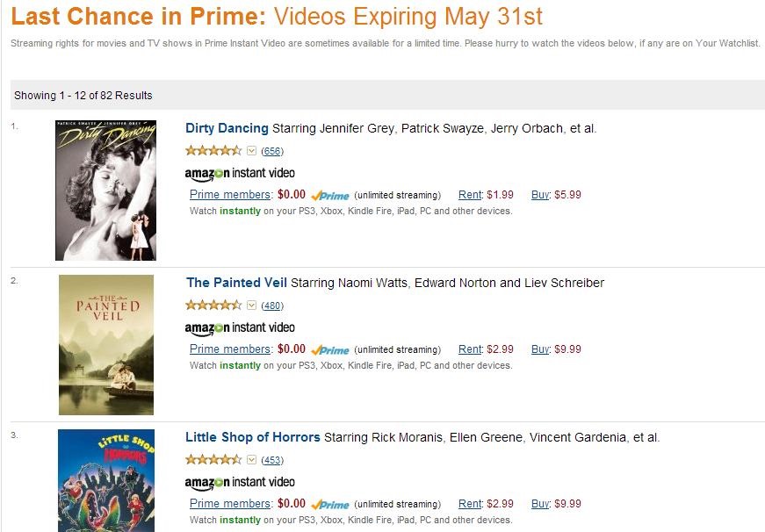Click Amazon Instant Video logo under Dirty Dancing

(240, 173)
